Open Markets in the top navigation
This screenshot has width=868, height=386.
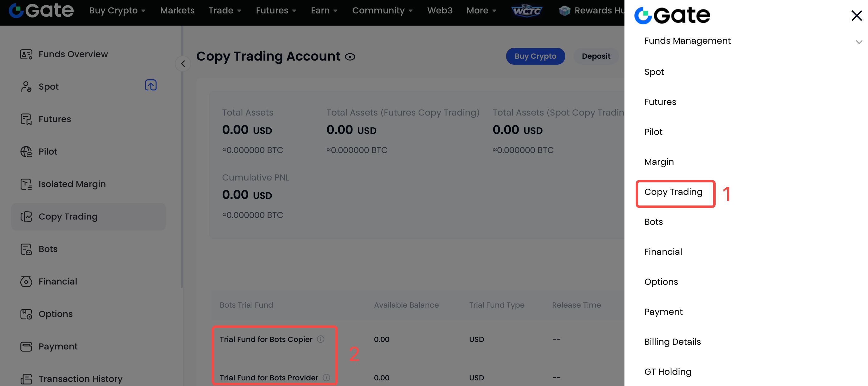click(x=177, y=10)
